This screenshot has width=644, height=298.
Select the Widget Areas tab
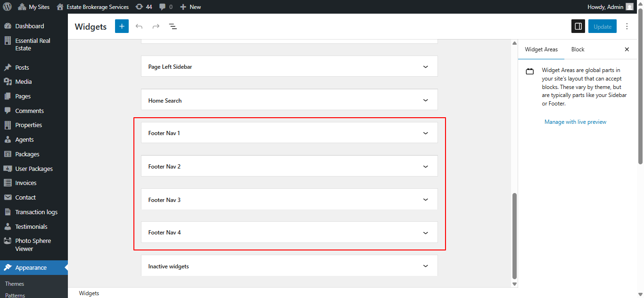541,49
